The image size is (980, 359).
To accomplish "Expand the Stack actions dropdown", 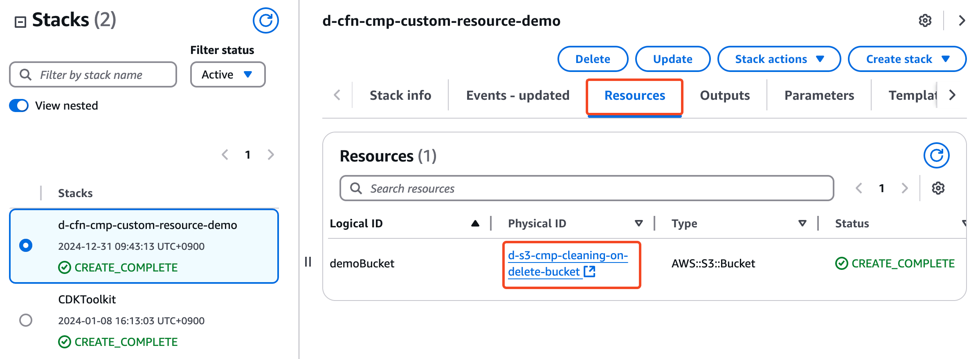I will pyautogui.click(x=779, y=59).
